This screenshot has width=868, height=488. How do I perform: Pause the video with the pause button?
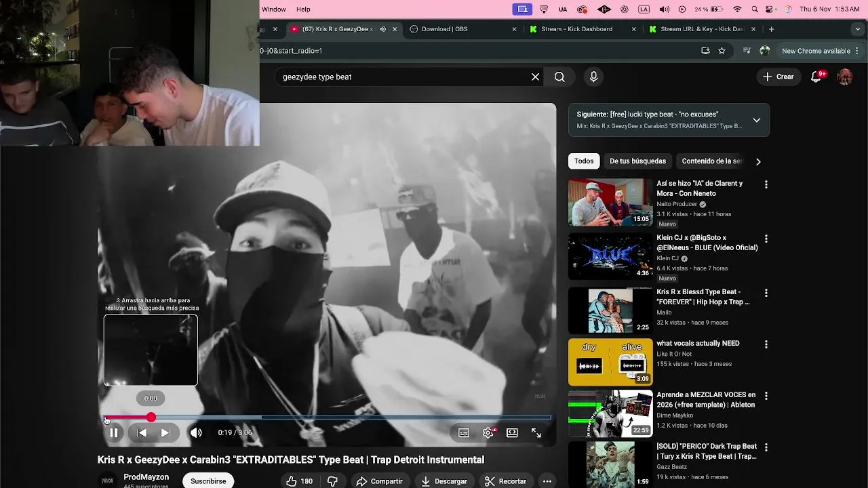(114, 432)
